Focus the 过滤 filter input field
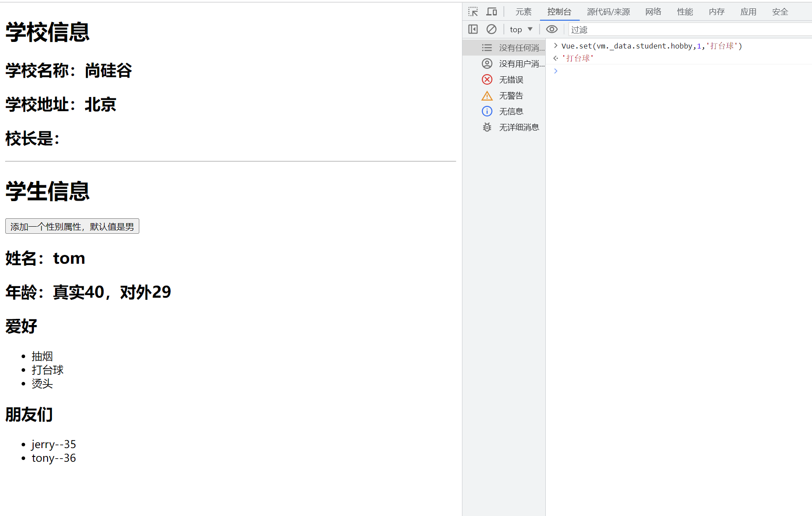 (690, 30)
